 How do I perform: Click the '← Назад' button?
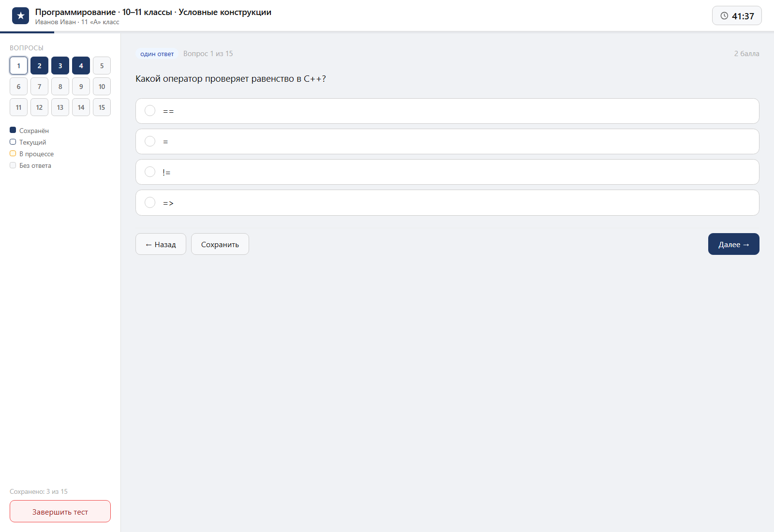(161, 244)
